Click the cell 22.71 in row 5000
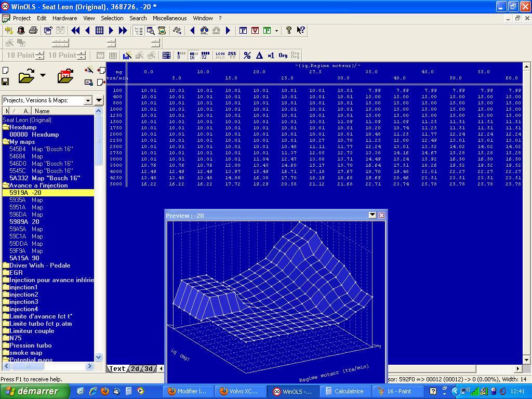 click(x=373, y=184)
